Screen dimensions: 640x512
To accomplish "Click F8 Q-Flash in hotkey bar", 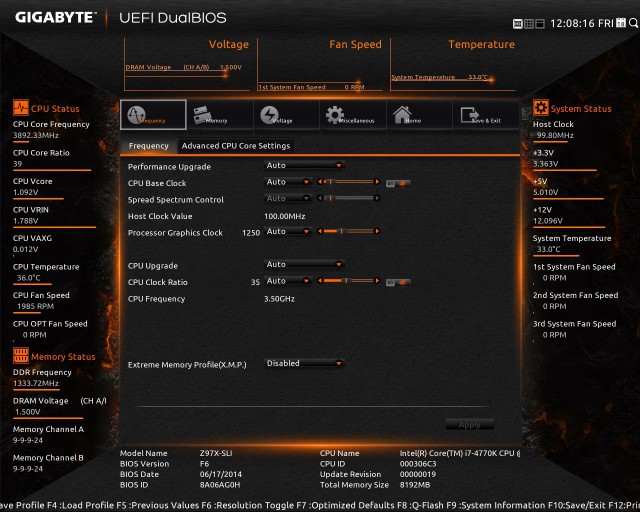I will point(420,505).
